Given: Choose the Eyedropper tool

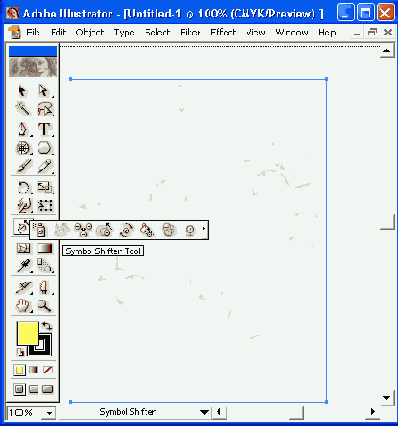Looking at the screenshot, I should [x=23, y=266].
